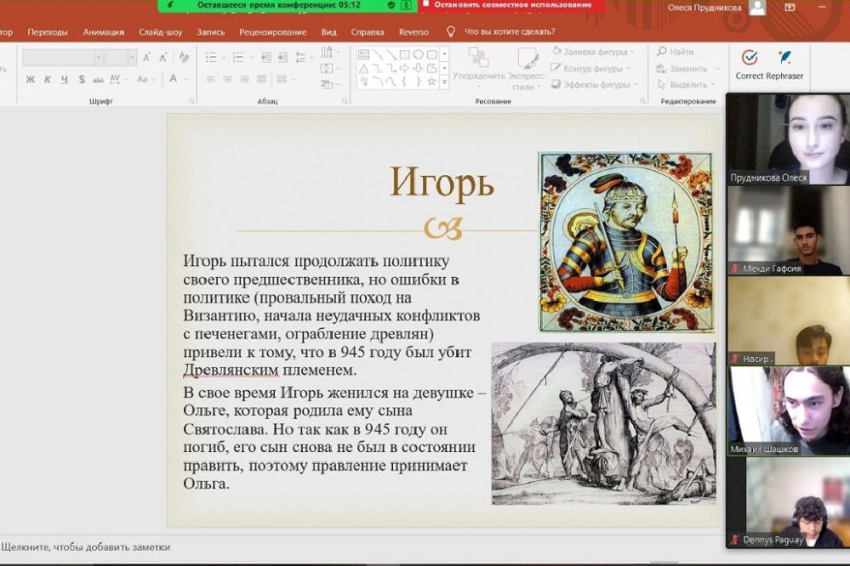
Task: Toggle bold (Ж) formatting
Action: pyautogui.click(x=30, y=80)
